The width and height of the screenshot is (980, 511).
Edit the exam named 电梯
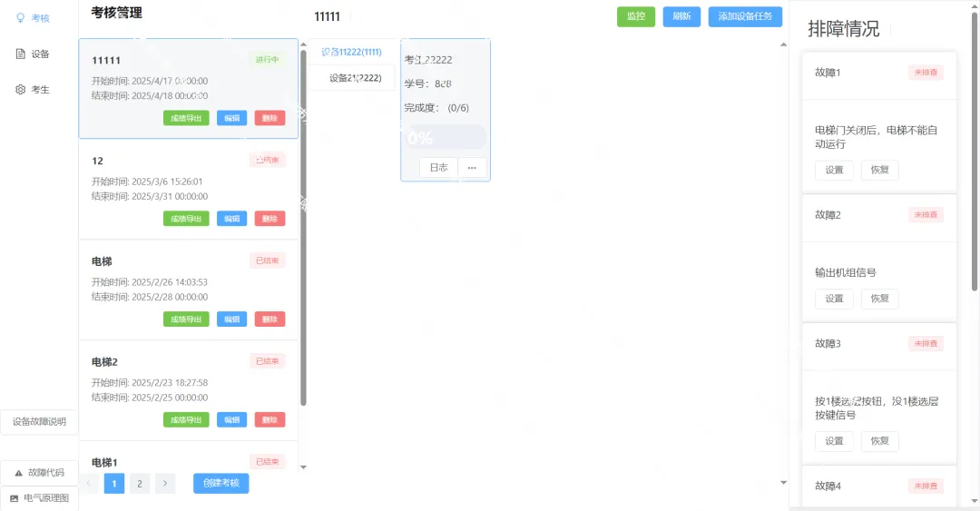point(232,319)
